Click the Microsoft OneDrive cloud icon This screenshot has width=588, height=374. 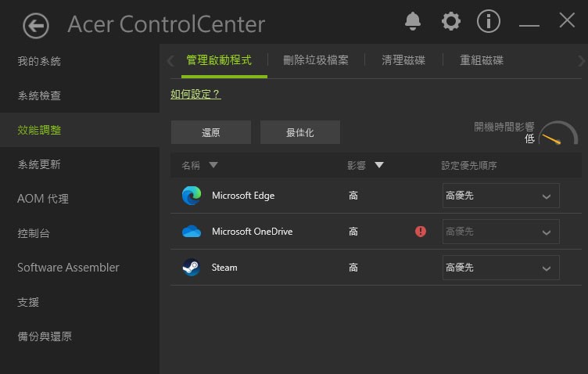click(x=192, y=232)
